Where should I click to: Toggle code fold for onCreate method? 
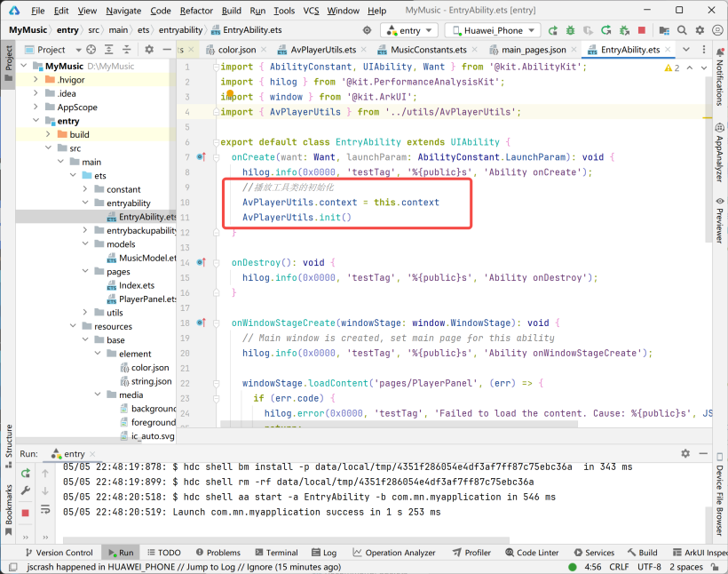click(216, 157)
